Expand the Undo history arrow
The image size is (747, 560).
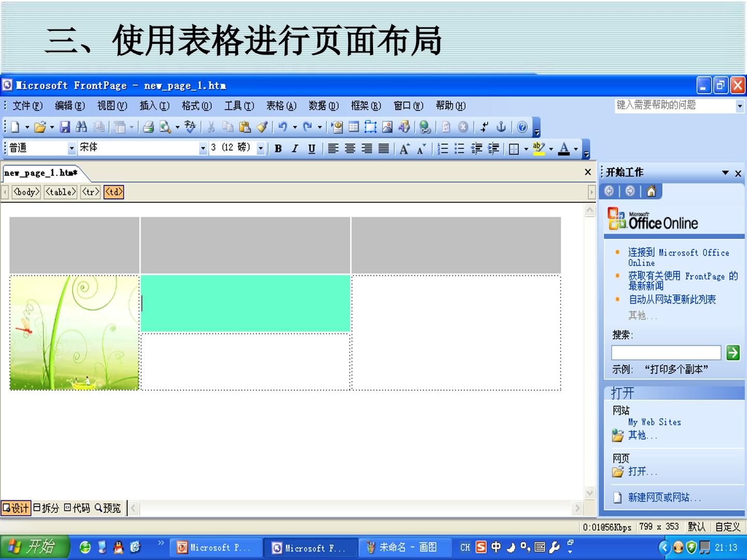[x=295, y=127]
